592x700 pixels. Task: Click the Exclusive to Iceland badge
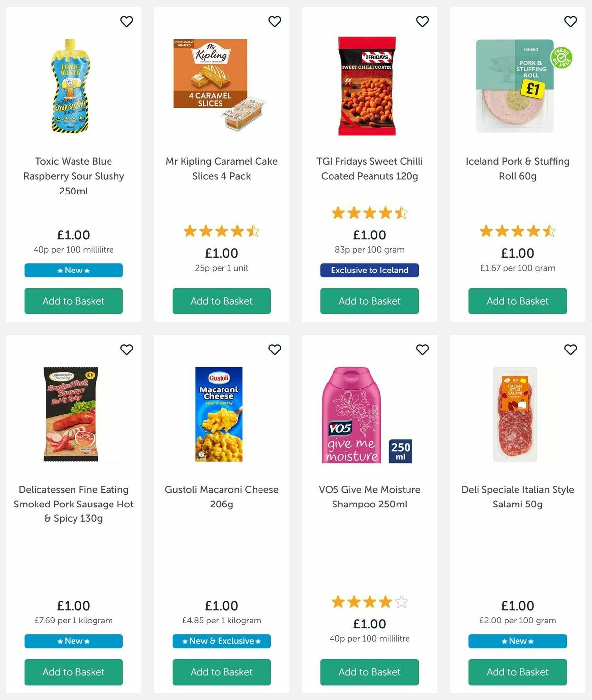369,271
